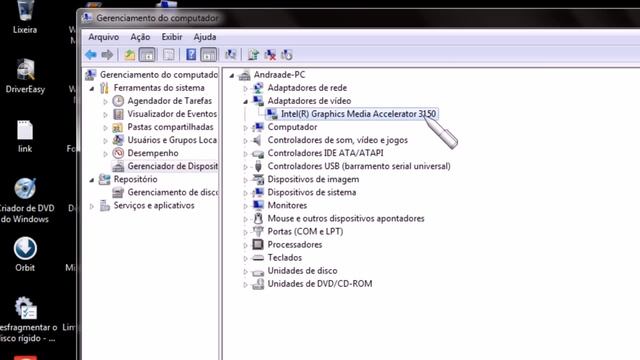Select Usuários e Grupos Locais
Viewport: 640px width, 360px height.
(x=172, y=140)
